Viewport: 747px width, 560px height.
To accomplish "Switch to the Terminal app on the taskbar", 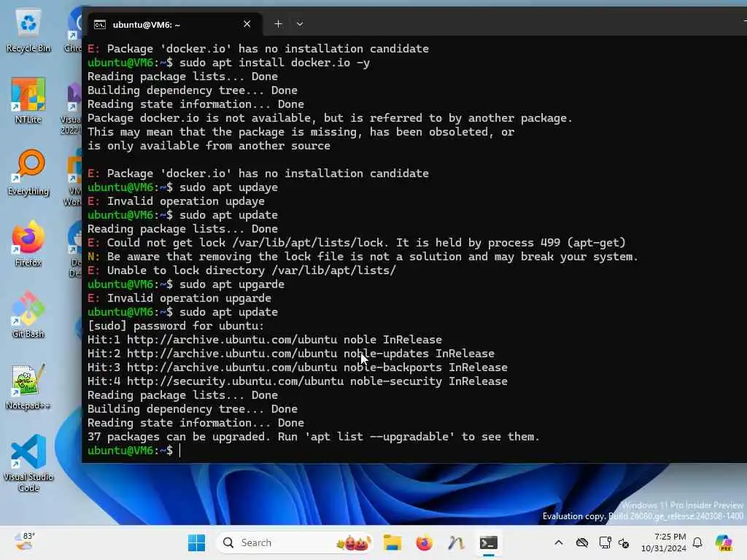I will (488, 542).
